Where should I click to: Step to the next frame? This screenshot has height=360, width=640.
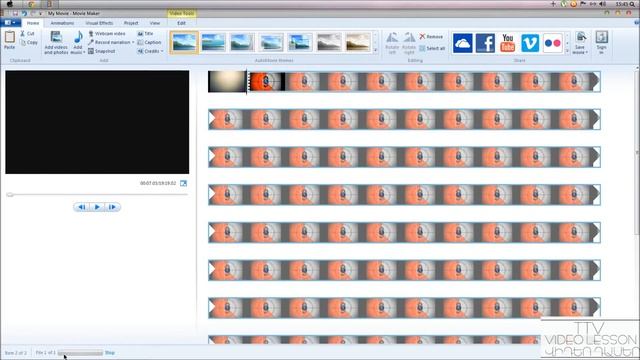click(x=112, y=207)
